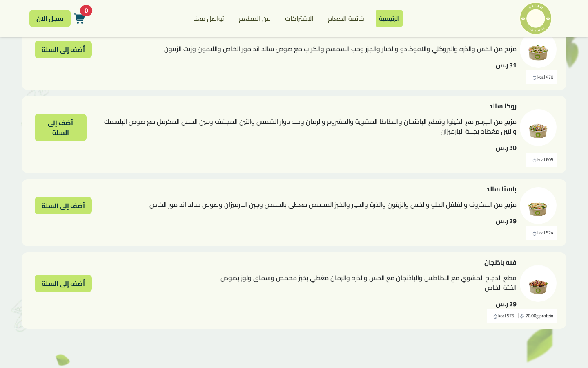The height and width of the screenshot is (368, 588).
Task: Click the 524 kcal calorie flame icon
Action: click(535, 233)
